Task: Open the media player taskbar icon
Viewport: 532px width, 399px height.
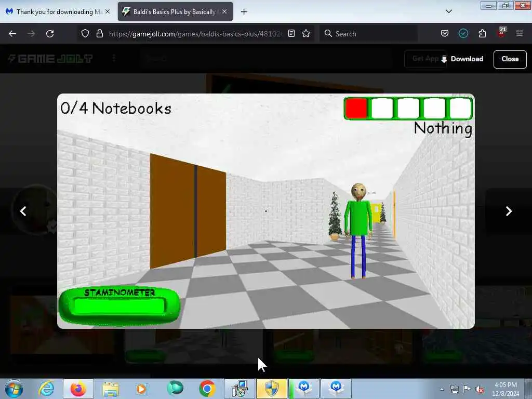Action: [x=141, y=389]
